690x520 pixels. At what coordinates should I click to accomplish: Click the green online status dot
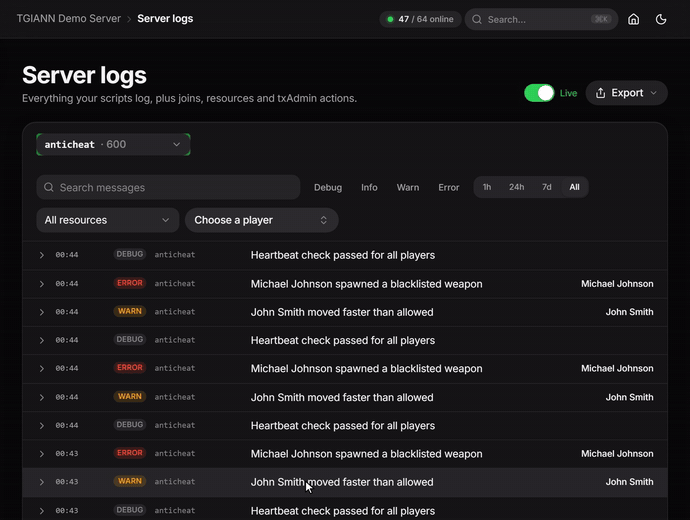point(390,19)
